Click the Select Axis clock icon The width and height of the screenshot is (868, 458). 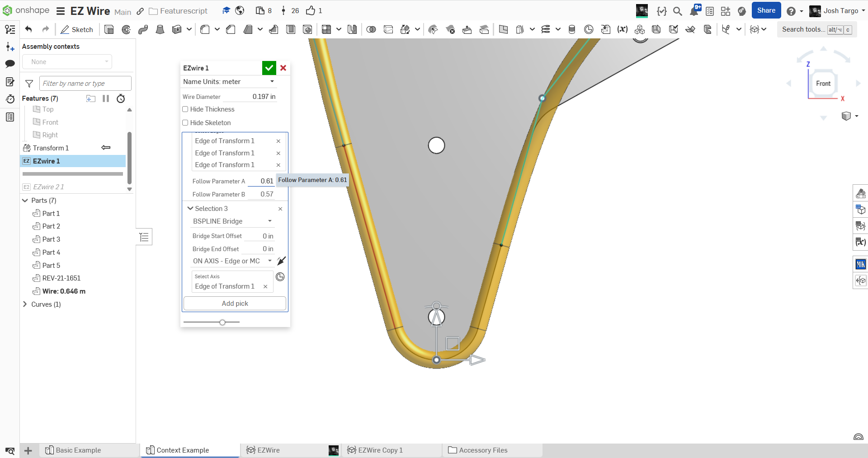point(280,277)
